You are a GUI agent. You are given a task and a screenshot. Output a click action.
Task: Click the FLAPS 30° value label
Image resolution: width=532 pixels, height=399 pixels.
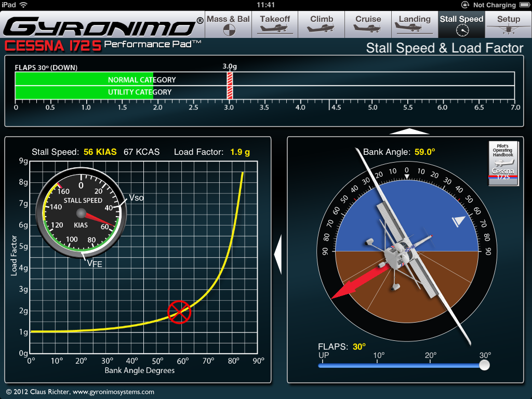(360, 347)
